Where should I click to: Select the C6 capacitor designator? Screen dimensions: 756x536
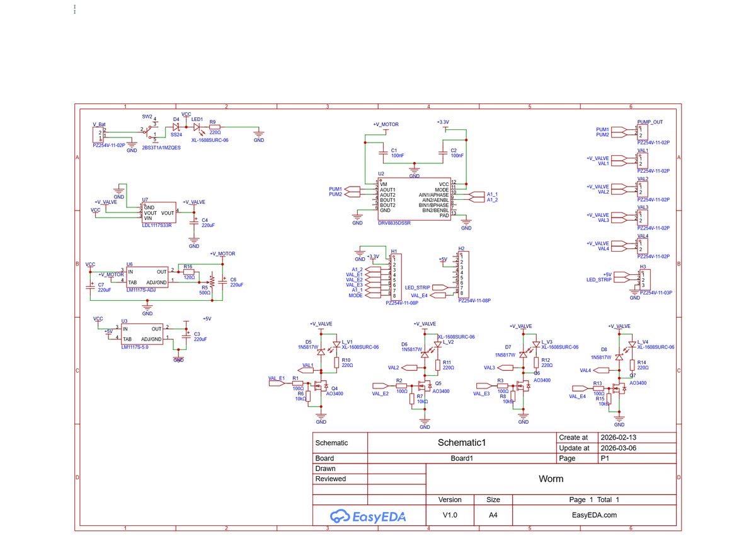233,279
